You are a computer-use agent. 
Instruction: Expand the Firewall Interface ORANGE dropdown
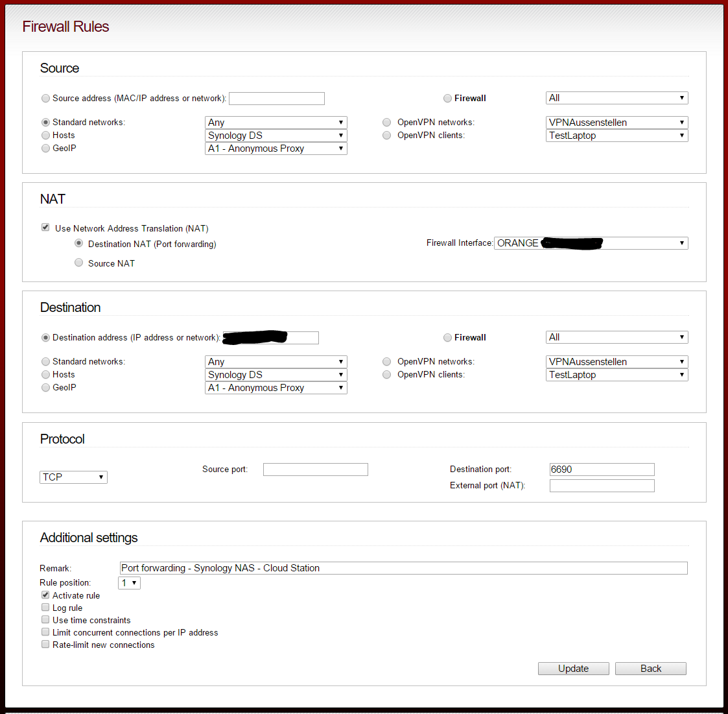coord(591,243)
